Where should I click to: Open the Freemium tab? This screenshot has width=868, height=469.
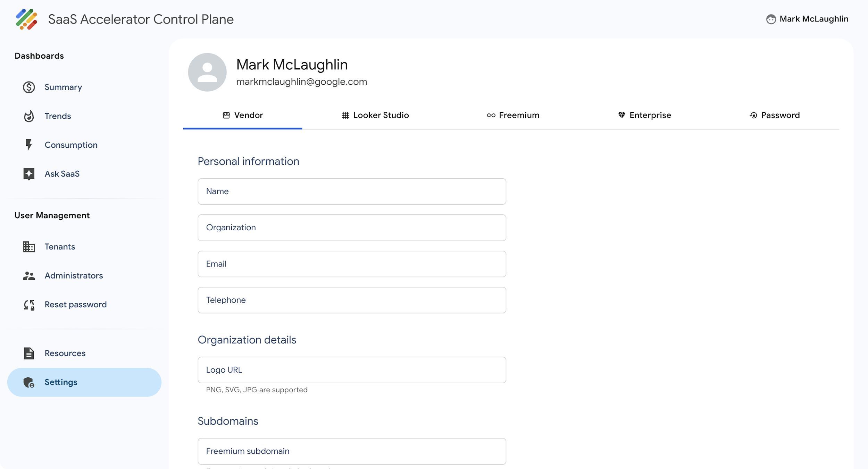point(513,115)
